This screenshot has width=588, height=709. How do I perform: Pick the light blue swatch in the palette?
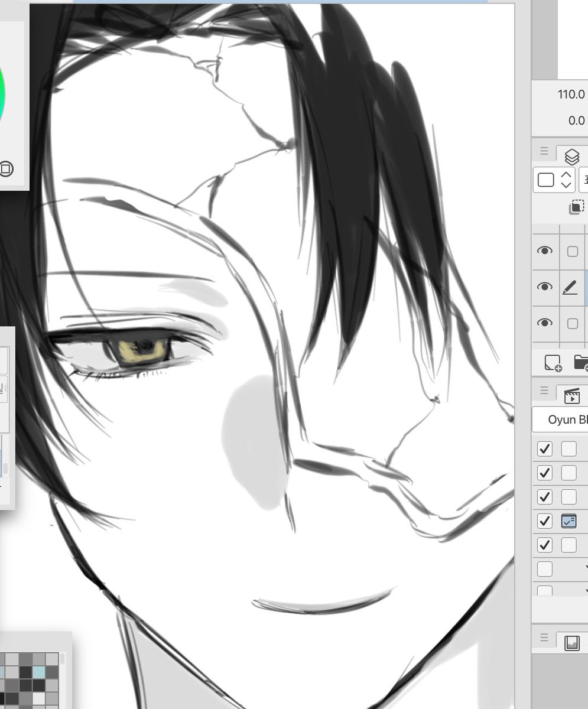tap(38, 672)
